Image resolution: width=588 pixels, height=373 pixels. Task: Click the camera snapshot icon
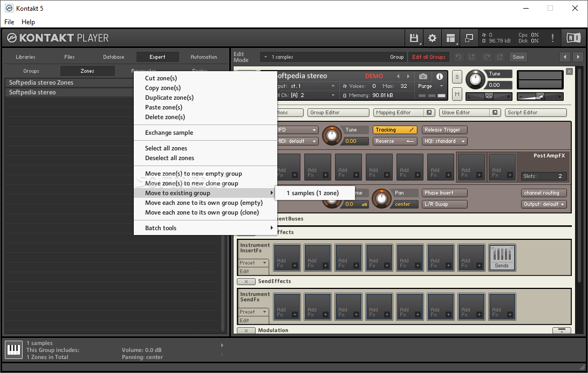coord(423,76)
